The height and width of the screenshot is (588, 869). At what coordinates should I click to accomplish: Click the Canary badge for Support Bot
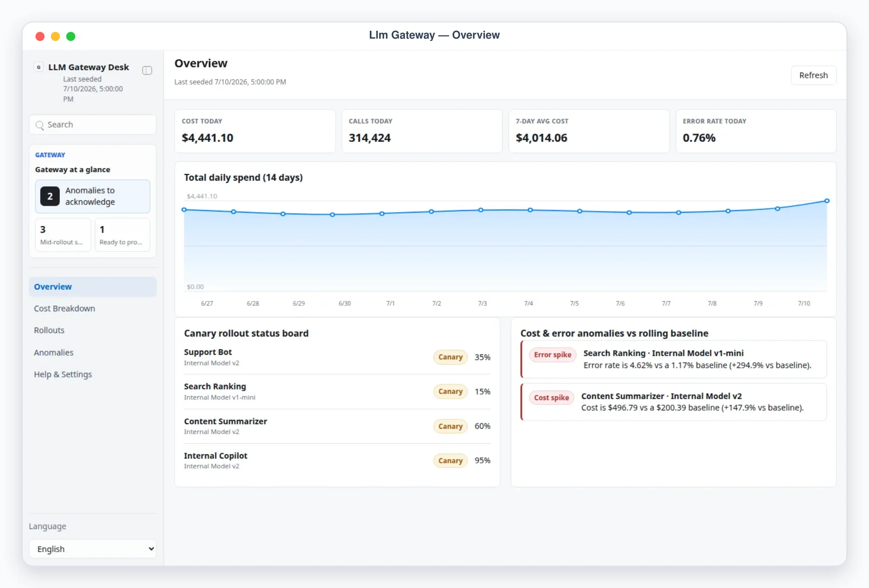450,357
